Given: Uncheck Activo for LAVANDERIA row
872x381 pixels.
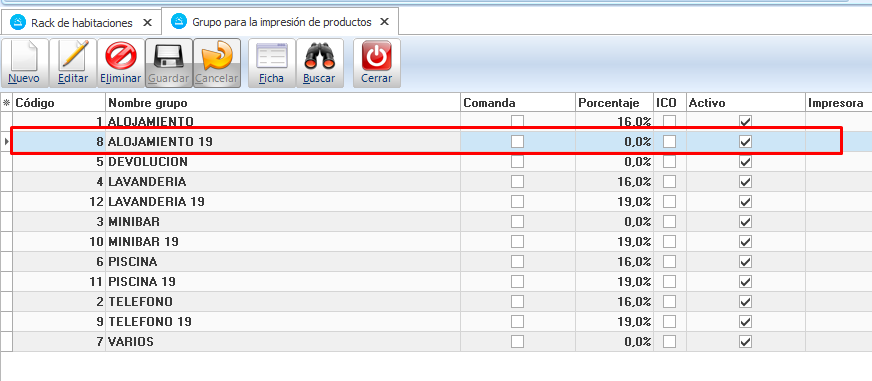Looking at the screenshot, I should tap(745, 182).
